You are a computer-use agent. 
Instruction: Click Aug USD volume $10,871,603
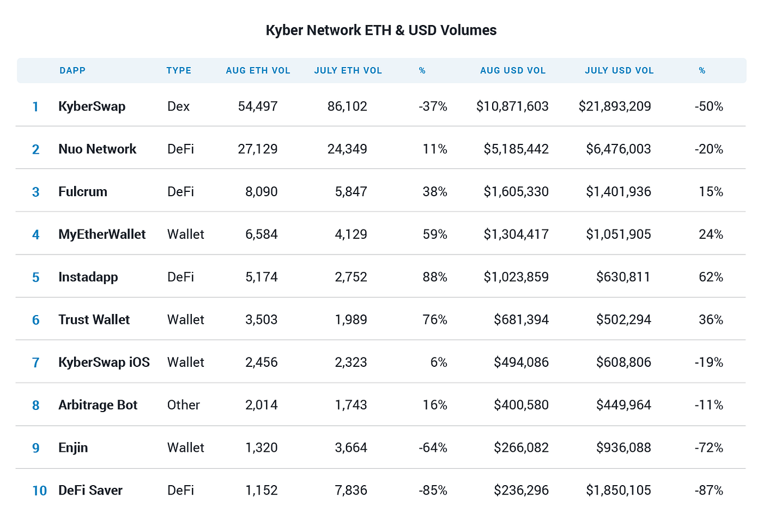coord(512,106)
